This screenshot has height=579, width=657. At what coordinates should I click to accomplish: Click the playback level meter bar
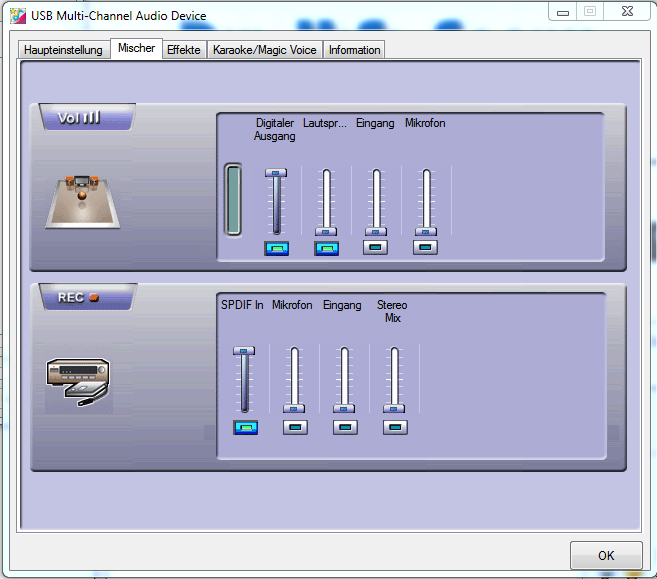pyautogui.click(x=233, y=200)
